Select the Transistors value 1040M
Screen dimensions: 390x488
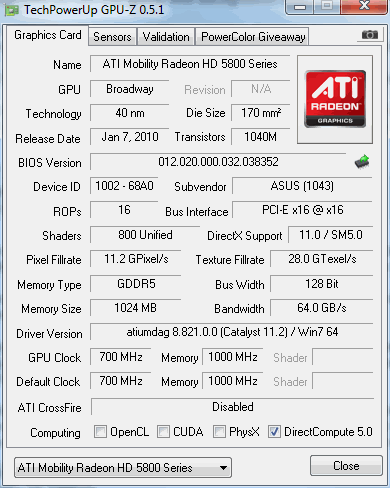(x=261, y=137)
